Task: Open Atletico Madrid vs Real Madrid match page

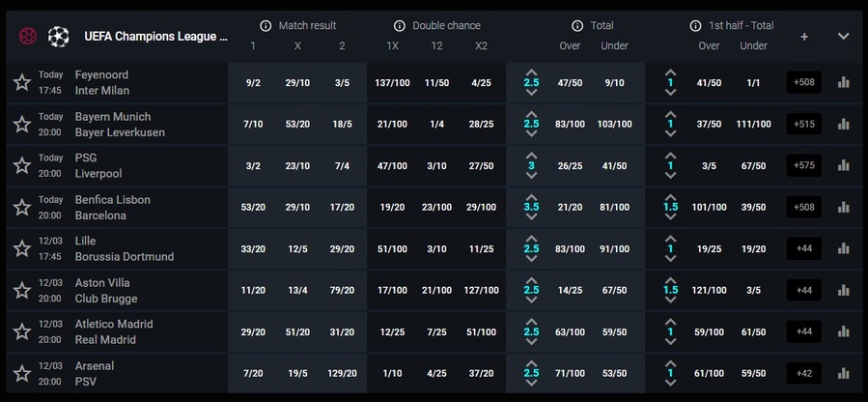Action: (x=114, y=331)
